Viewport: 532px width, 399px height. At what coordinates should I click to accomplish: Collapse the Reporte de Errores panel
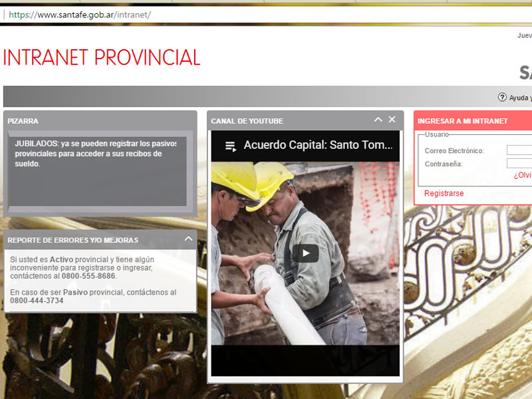coord(188,239)
